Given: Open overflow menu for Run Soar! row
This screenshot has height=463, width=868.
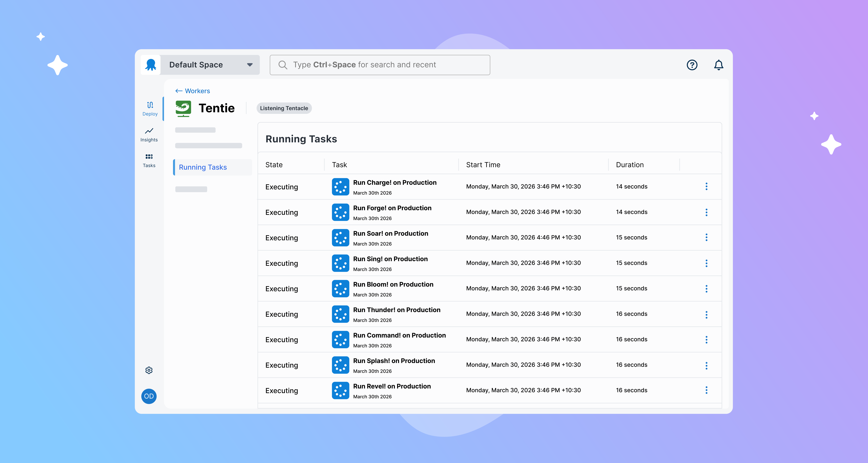Looking at the screenshot, I should point(706,237).
